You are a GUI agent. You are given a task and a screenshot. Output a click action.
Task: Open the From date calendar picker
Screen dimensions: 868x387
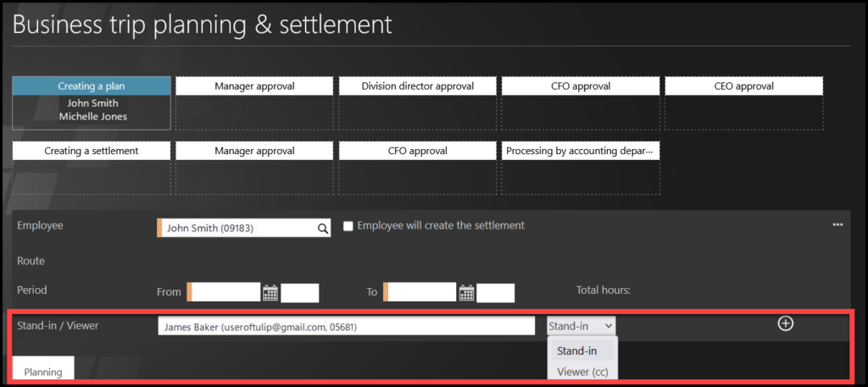[270, 293]
